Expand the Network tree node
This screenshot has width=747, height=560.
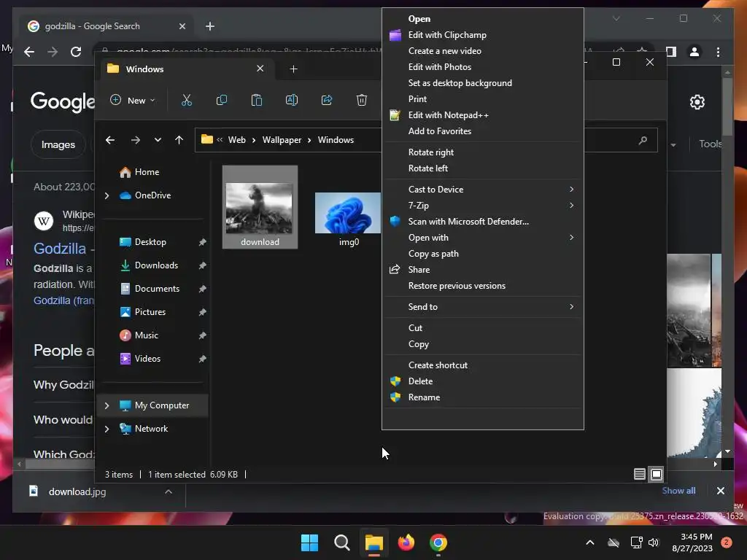click(x=107, y=429)
